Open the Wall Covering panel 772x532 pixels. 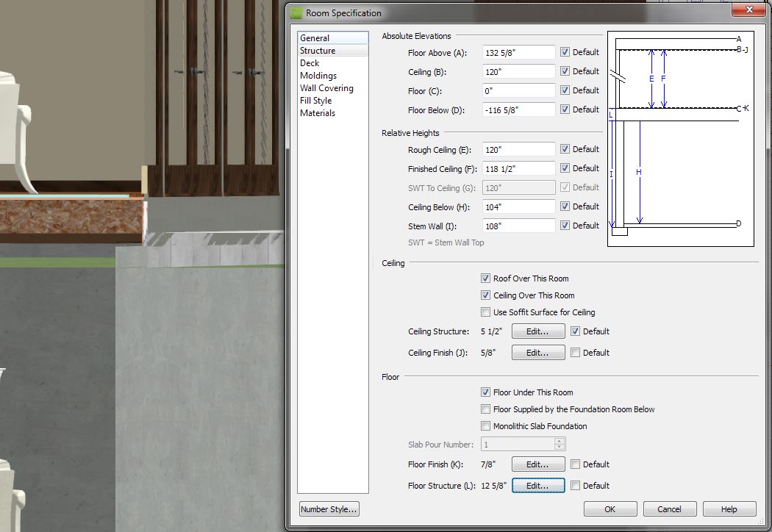326,88
